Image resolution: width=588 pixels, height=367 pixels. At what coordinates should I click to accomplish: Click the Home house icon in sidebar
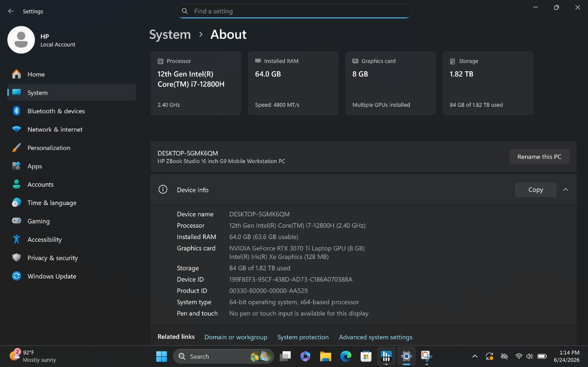pyautogui.click(x=17, y=74)
